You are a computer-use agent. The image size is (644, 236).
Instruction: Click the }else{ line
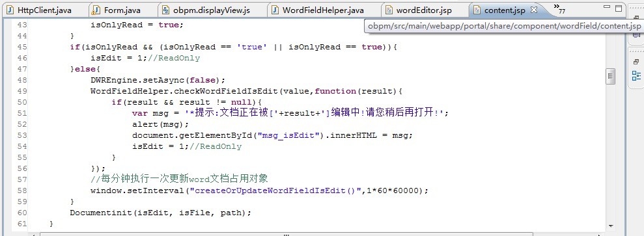[85, 69]
